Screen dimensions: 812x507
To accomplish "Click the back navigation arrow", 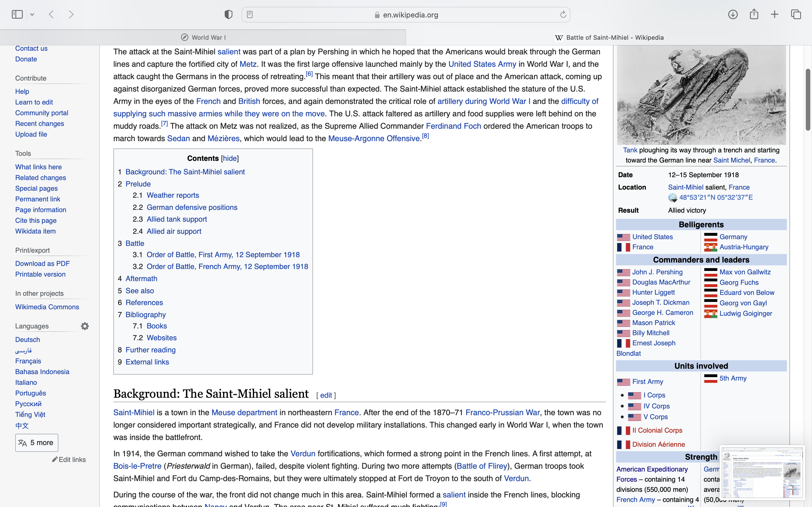I will click(51, 14).
